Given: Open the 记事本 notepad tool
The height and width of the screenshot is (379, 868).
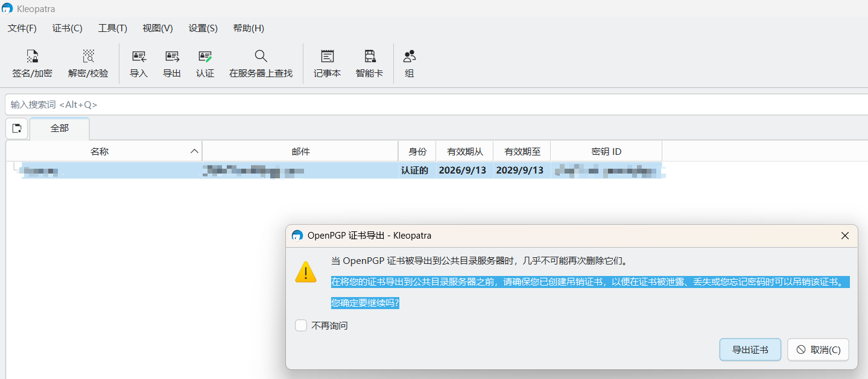Looking at the screenshot, I should click(x=327, y=64).
